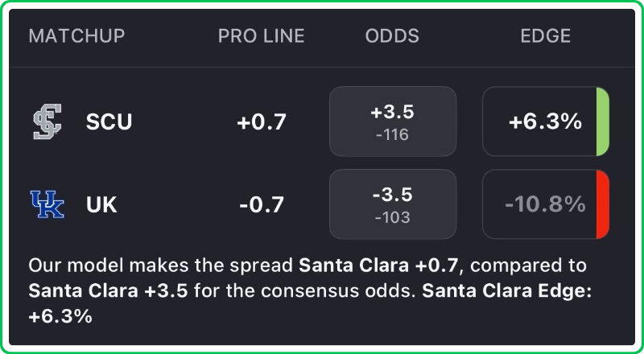The height and width of the screenshot is (354, 644).
Task: Select the UK team name
Action: 101,204
